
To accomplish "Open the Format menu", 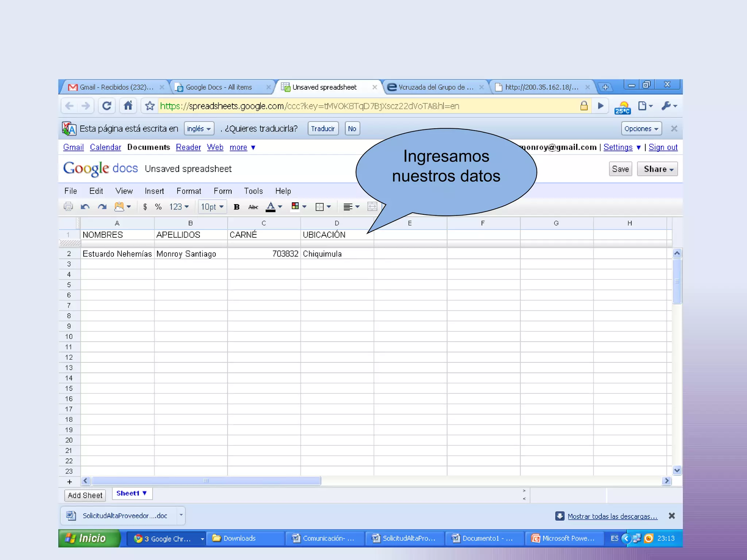I will point(189,191).
